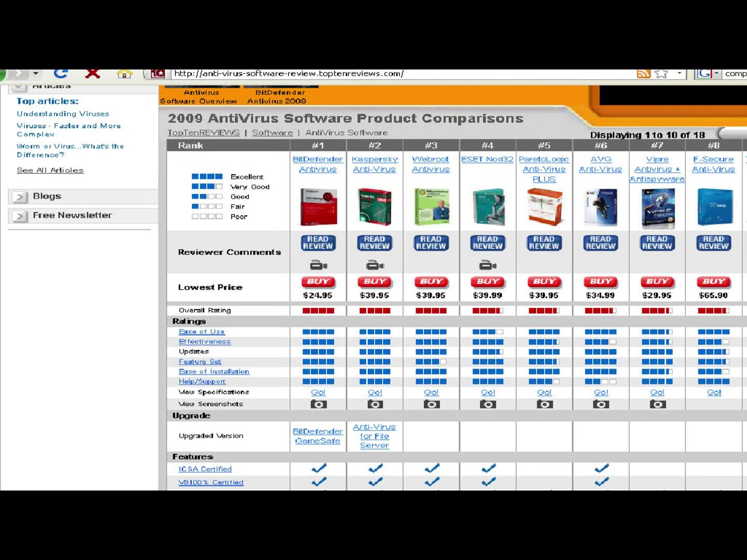
Task: Click Go! specifications for BitDefender
Action: [319, 393]
